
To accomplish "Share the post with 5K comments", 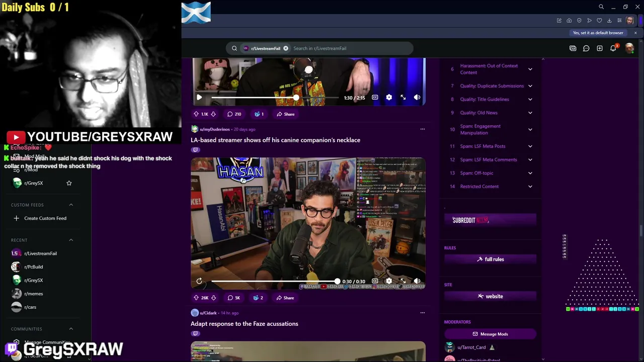I will tap(285, 298).
